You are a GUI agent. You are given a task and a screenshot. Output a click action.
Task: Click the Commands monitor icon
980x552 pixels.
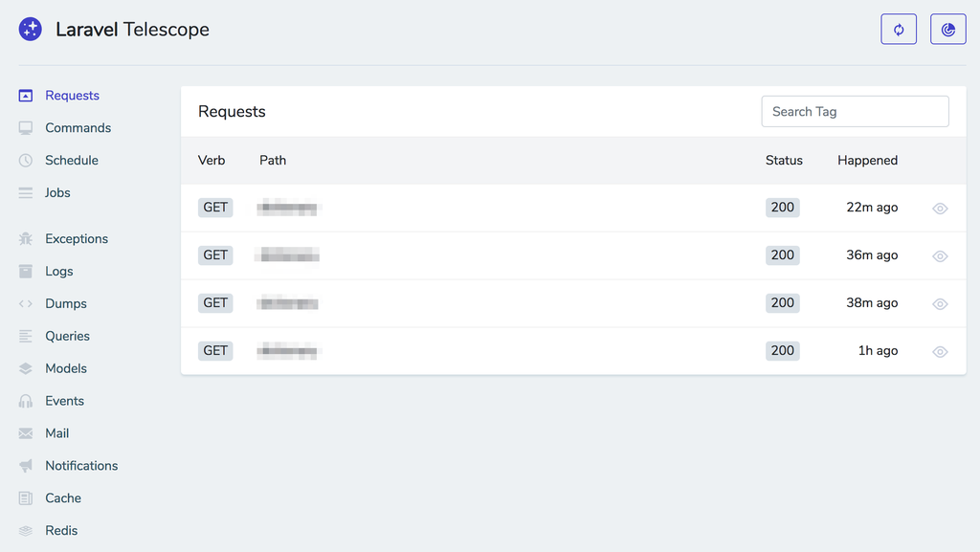26,128
